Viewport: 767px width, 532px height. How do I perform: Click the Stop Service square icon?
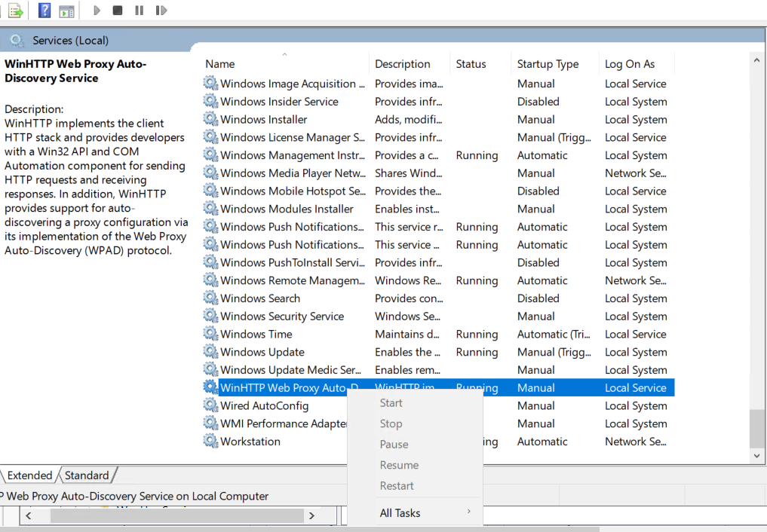click(x=118, y=11)
